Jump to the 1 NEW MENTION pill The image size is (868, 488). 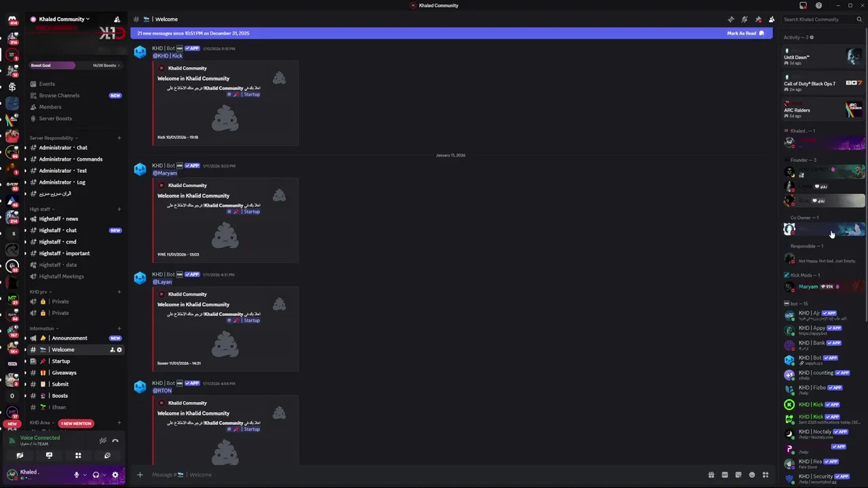(75, 424)
